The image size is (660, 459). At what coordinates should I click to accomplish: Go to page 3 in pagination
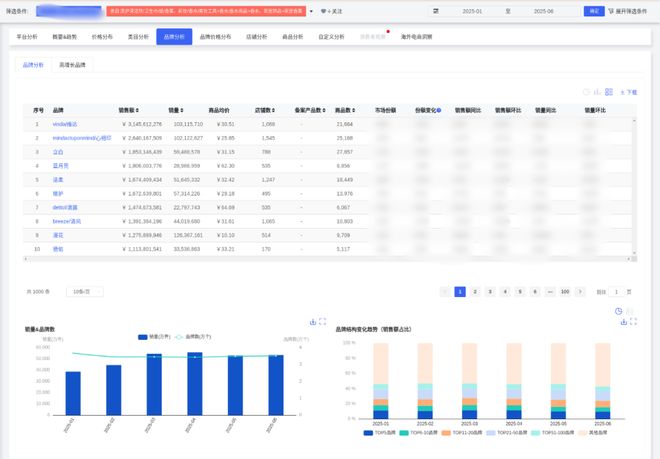click(490, 291)
